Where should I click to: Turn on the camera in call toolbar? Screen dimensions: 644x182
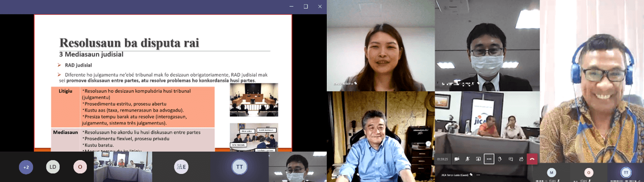(457, 159)
